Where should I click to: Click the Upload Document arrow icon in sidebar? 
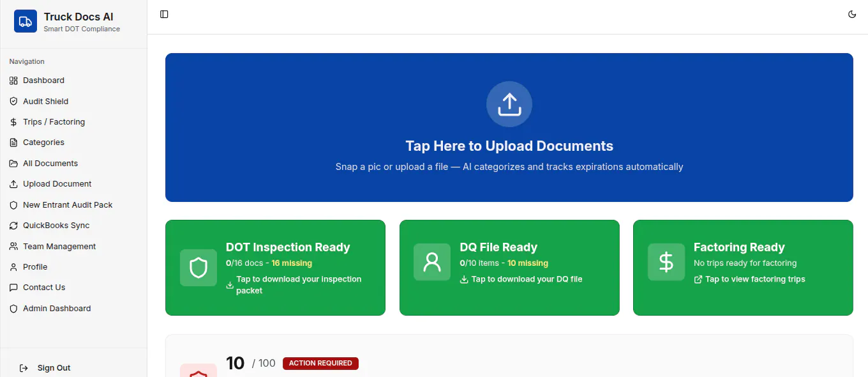point(13,184)
